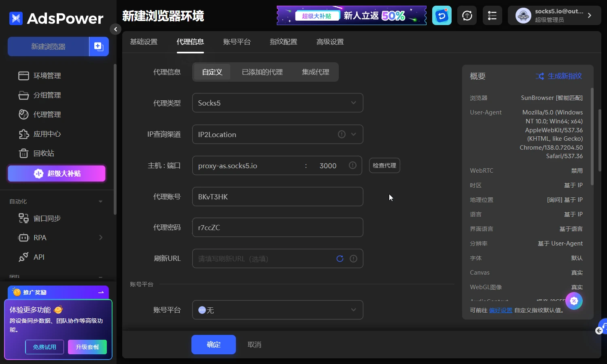The image size is (607, 364).
Task: Click the info icon in the 刷新URL field
Action: tap(353, 259)
